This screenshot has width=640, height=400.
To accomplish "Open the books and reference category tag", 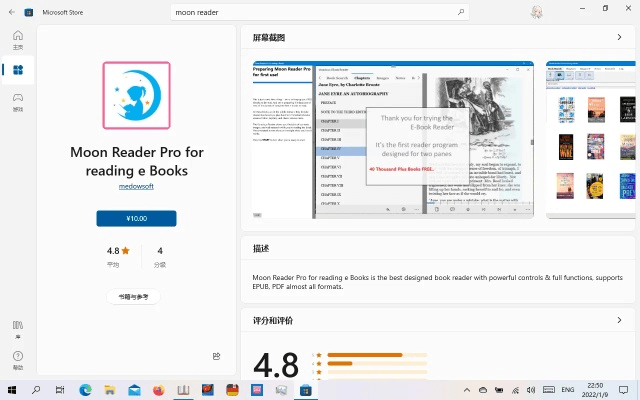I will click(x=133, y=297).
